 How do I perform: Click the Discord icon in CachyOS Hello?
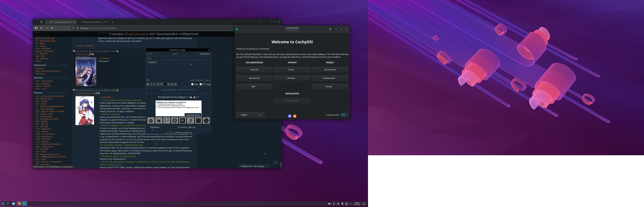tap(290, 116)
